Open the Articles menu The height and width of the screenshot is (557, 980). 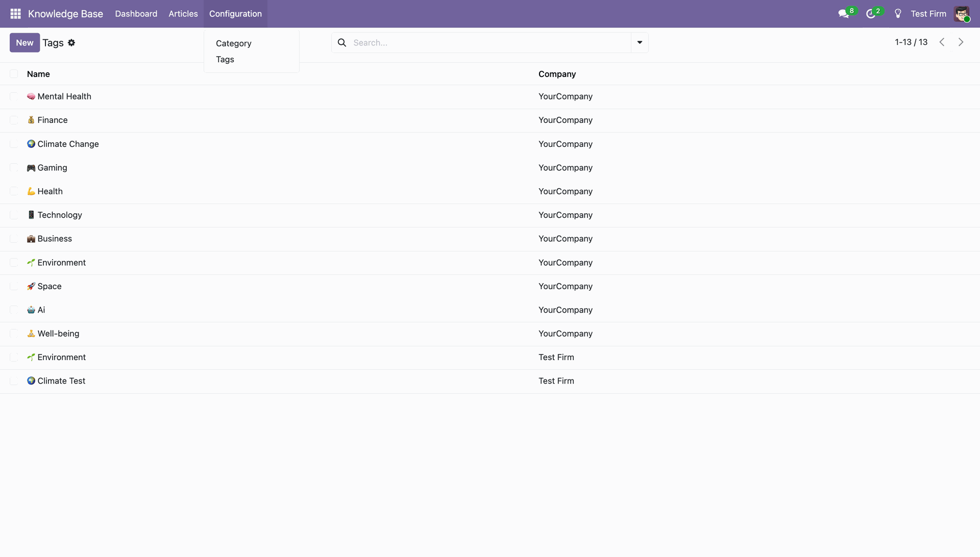[x=183, y=14]
